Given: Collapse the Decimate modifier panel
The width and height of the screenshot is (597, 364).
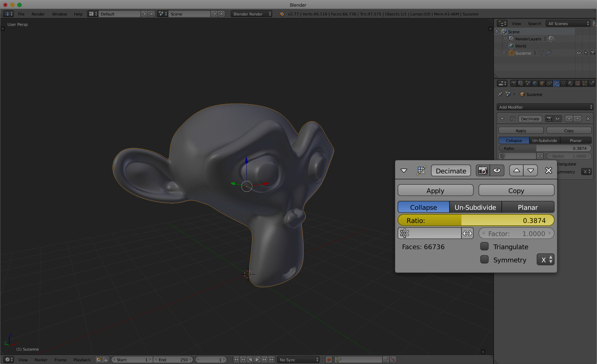Looking at the screenshot, I should (x=404, y=170).
